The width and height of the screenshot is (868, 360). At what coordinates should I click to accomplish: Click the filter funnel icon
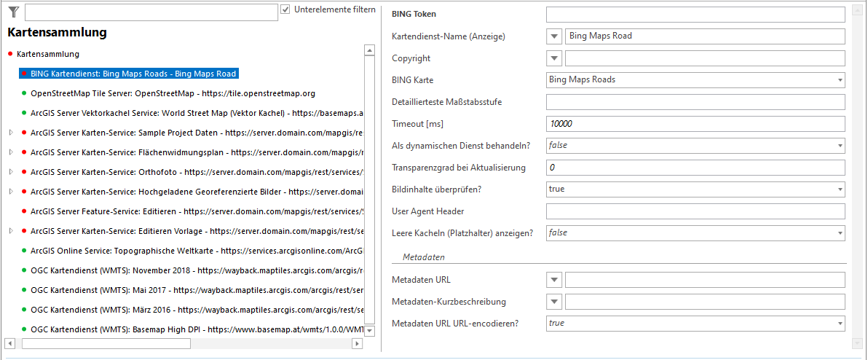tap(14, 12)
